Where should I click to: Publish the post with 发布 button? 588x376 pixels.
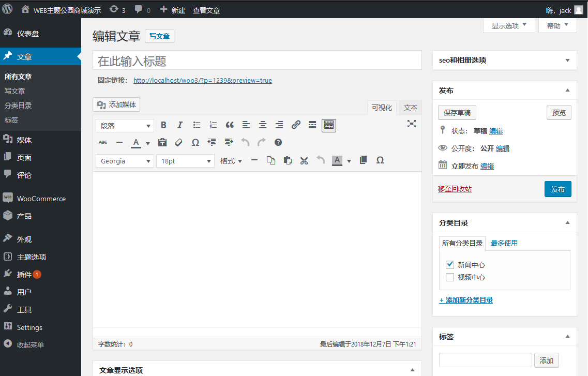(x=558, y=189)
